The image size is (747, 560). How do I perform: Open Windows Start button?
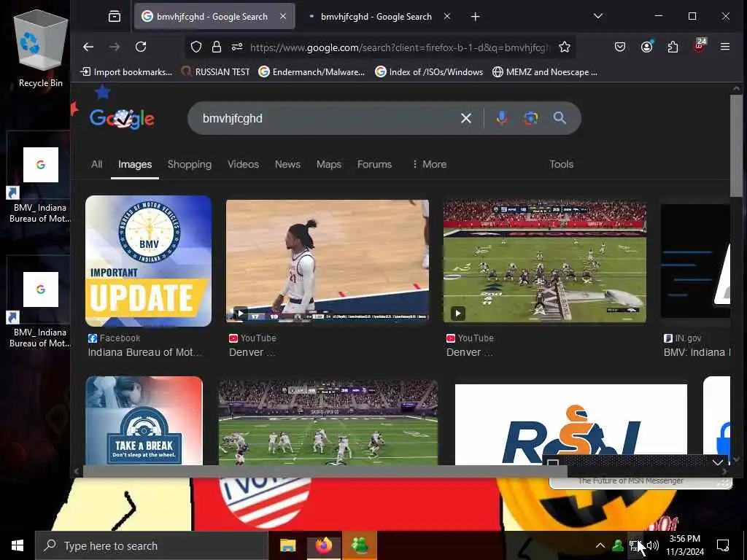coord(18,545)
